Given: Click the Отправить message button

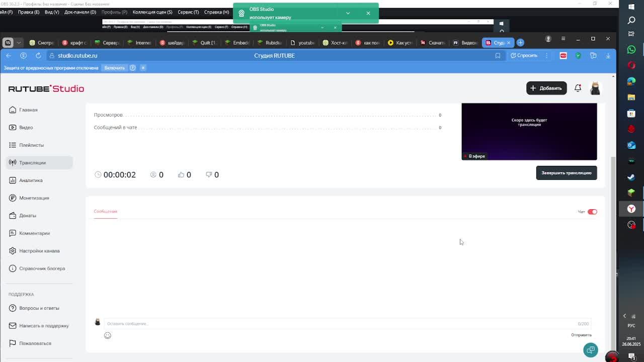Looking at the screenshot, I should click(x=581, y=335).
